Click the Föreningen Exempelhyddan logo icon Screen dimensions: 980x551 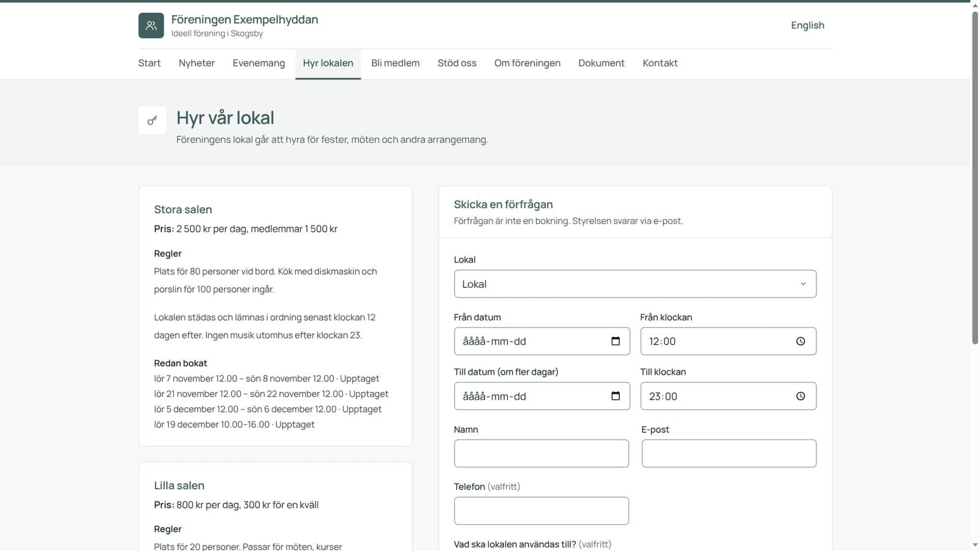click(x=151, y=26)
